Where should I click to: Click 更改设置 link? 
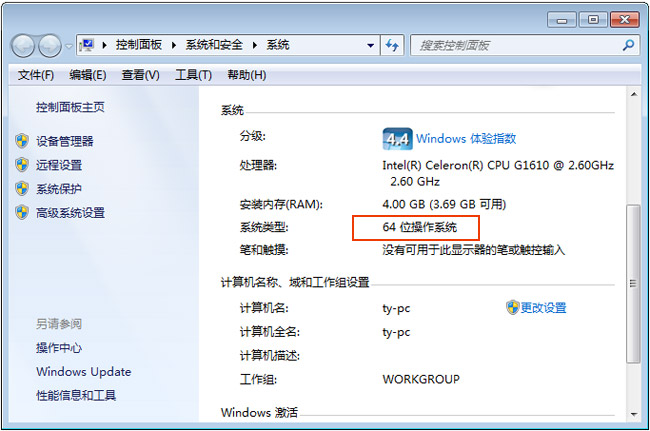(543, 308)
